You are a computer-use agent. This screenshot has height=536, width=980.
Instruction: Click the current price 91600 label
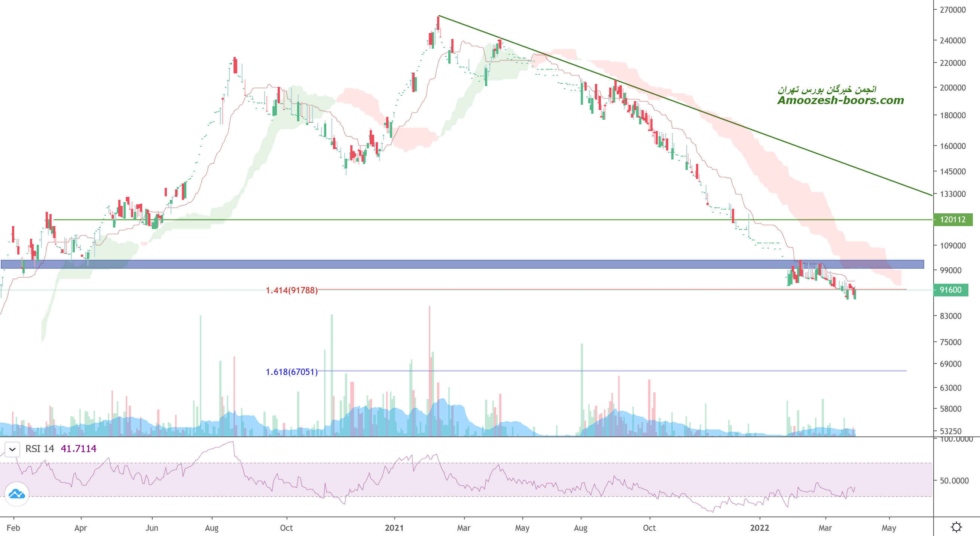point(950,290)
